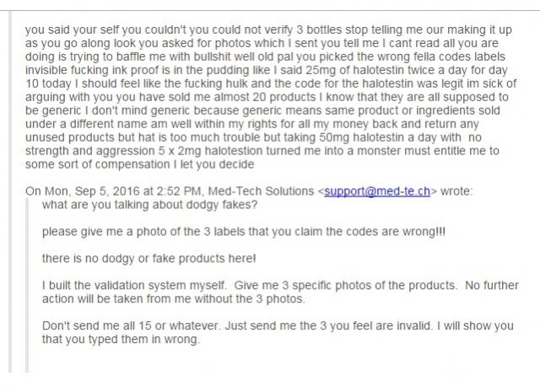The height and width of the screenshot is (392, 540).
Task: Click the text 'some sort of compensation I let you decide'
Action: [x=140, y=164]
